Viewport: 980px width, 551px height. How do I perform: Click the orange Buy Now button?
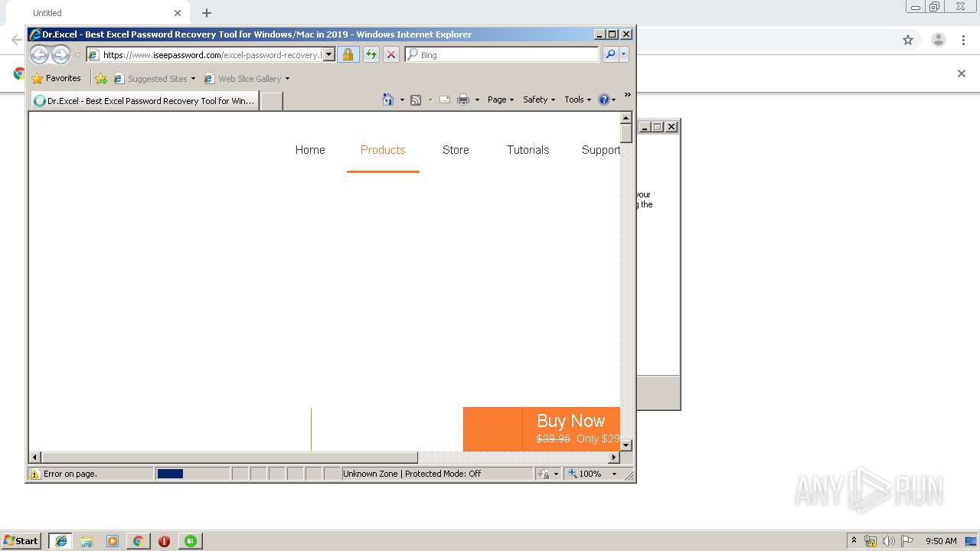point(541,429)
